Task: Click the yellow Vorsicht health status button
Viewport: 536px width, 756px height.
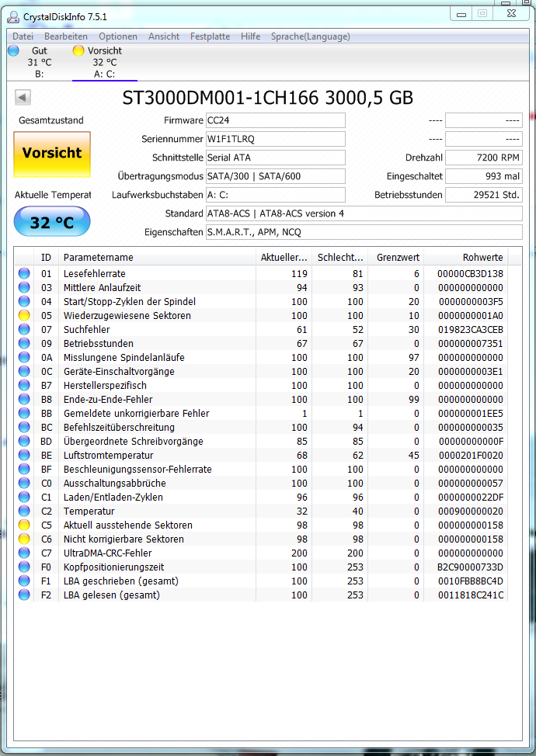Action: pyautogui.click(x=52, y=154)
